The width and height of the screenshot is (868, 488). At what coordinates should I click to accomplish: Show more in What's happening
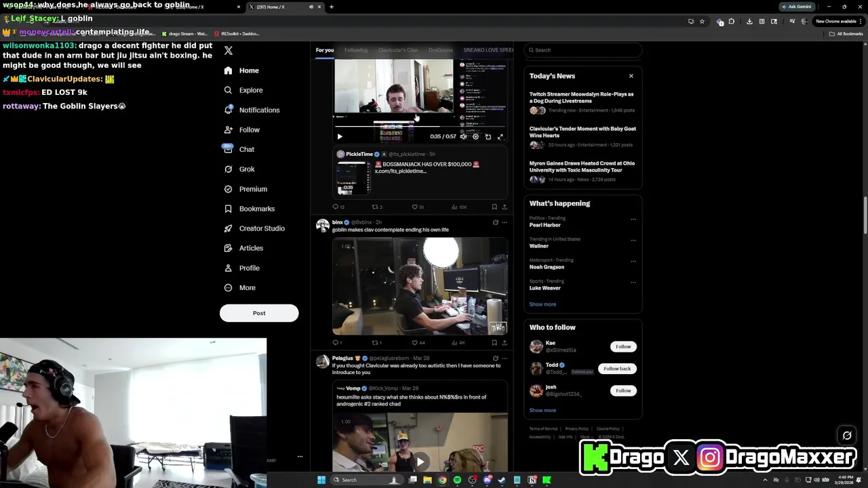[542, 304]
